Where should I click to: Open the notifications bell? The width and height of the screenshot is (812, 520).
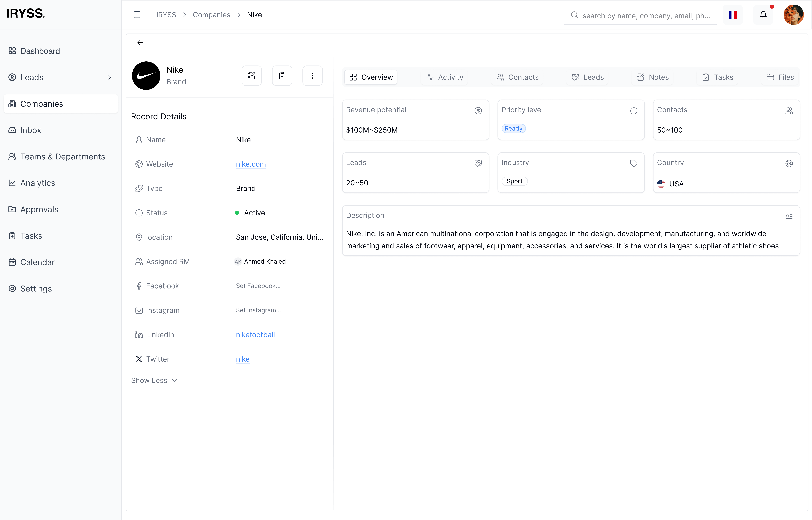coord(763,15)
